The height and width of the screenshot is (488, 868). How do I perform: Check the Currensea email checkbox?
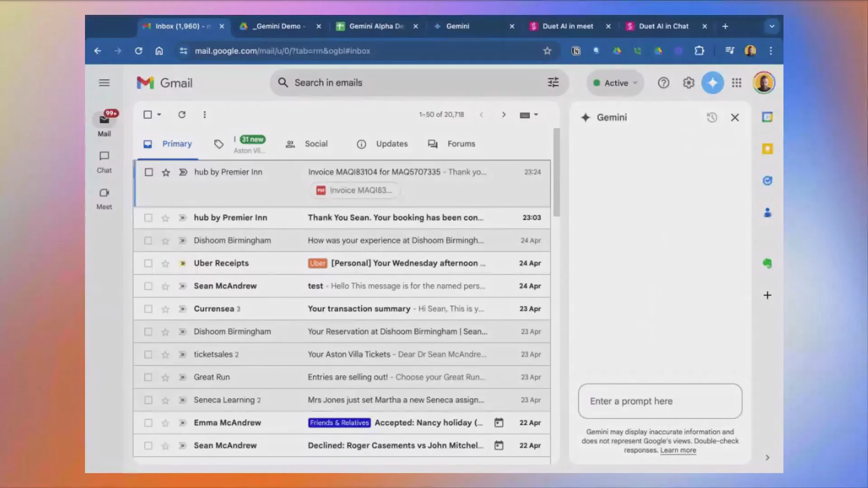(x=148, y=309)
